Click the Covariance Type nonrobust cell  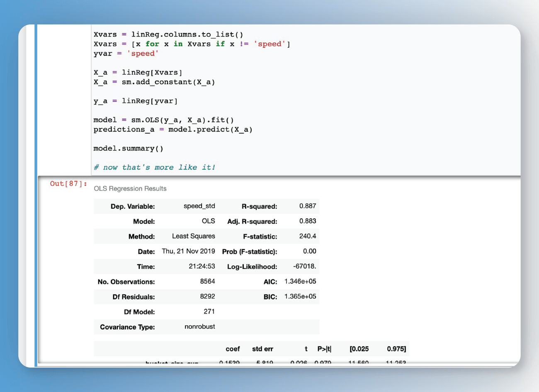pyautogui.click(x=200, y=326)
